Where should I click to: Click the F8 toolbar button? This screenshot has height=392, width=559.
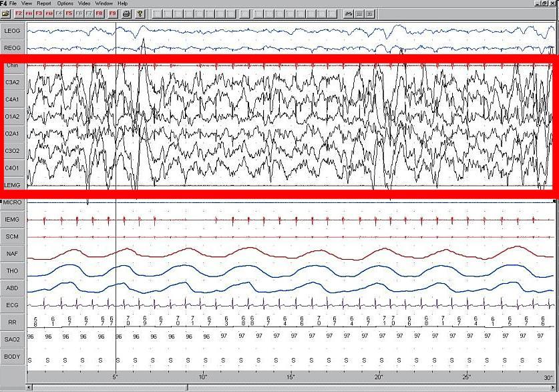point(99,13)
